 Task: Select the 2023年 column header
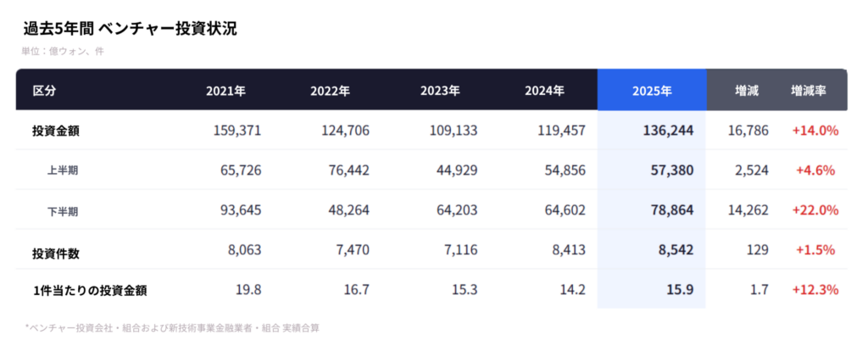pyautogui.click(x=440, y=90)
